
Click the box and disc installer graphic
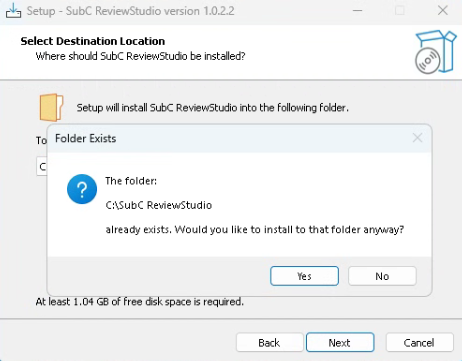point(435,52)
